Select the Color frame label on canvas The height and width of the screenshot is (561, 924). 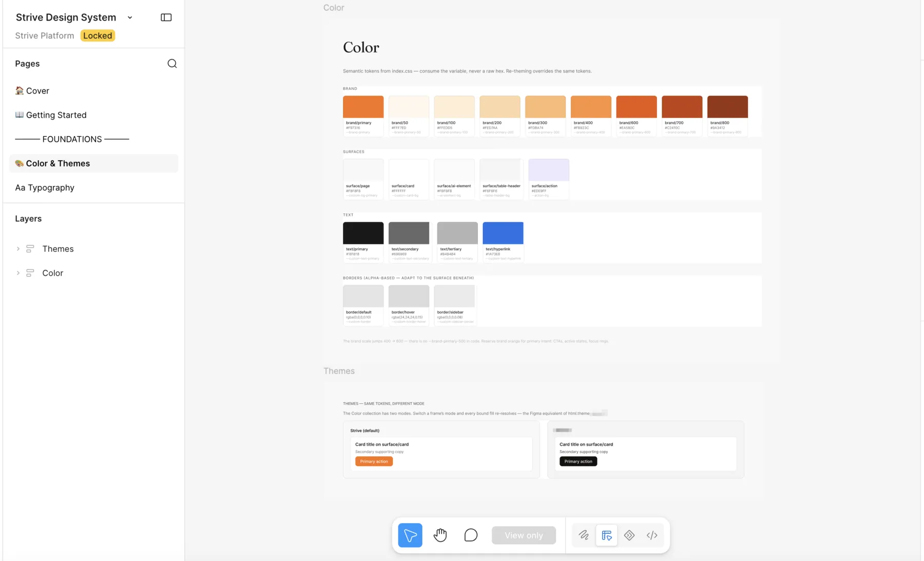pyautogui.click(x=334, y=8)
